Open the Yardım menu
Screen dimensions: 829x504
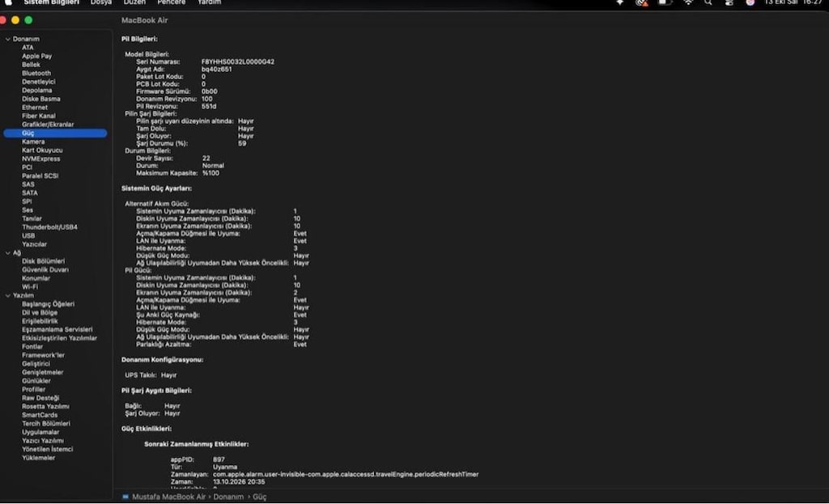click(210, 2)
